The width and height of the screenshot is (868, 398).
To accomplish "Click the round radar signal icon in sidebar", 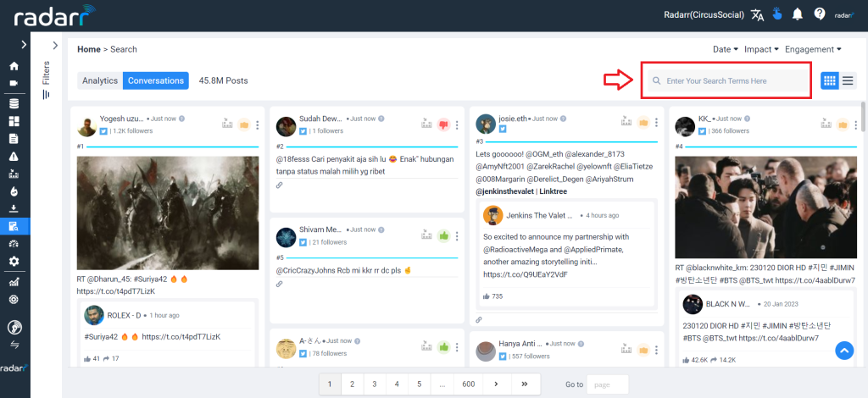I will (14, 327).
